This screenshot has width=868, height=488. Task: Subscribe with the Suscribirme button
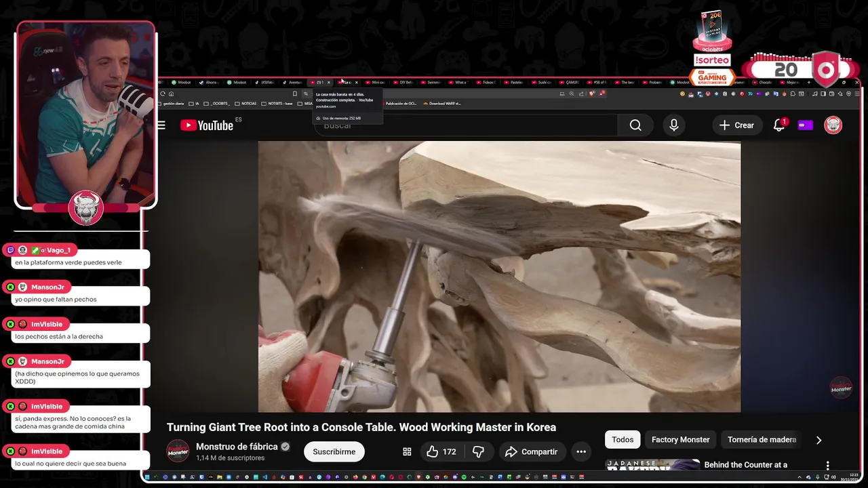(x=334, y=451)
